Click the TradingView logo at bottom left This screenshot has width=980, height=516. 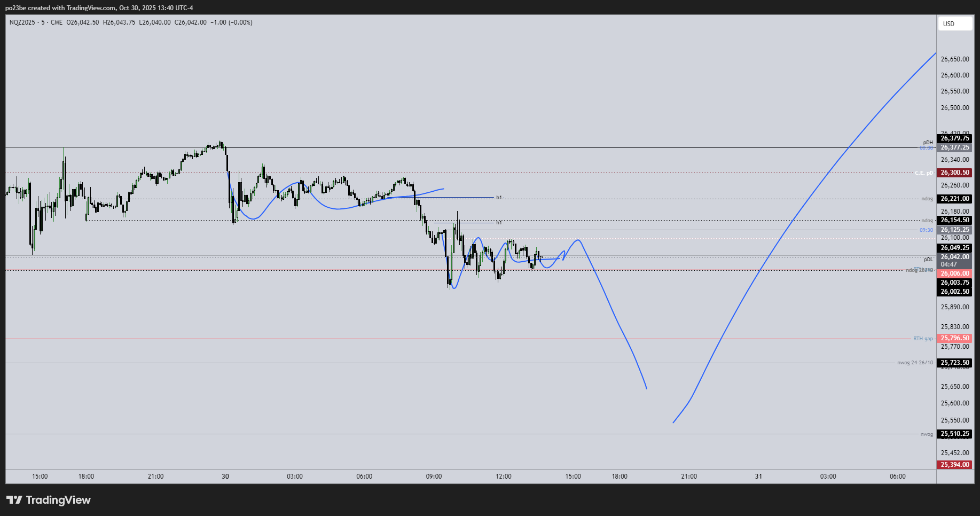click(49, 500)
